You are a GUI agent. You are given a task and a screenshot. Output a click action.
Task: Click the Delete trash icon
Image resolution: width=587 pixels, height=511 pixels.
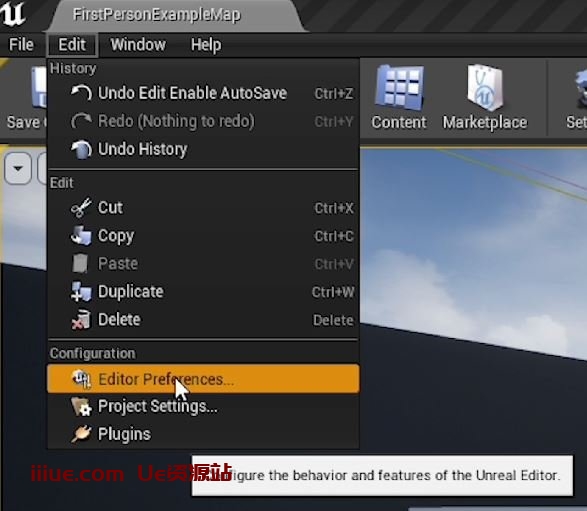click(x=81, y=320)
